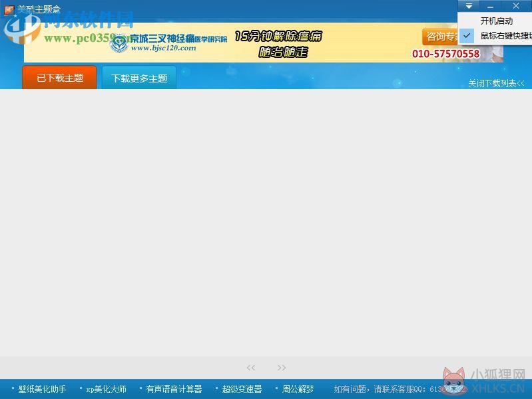
Task: Collapse list via 关闭下载列表<<
Action: pos(496,83)
